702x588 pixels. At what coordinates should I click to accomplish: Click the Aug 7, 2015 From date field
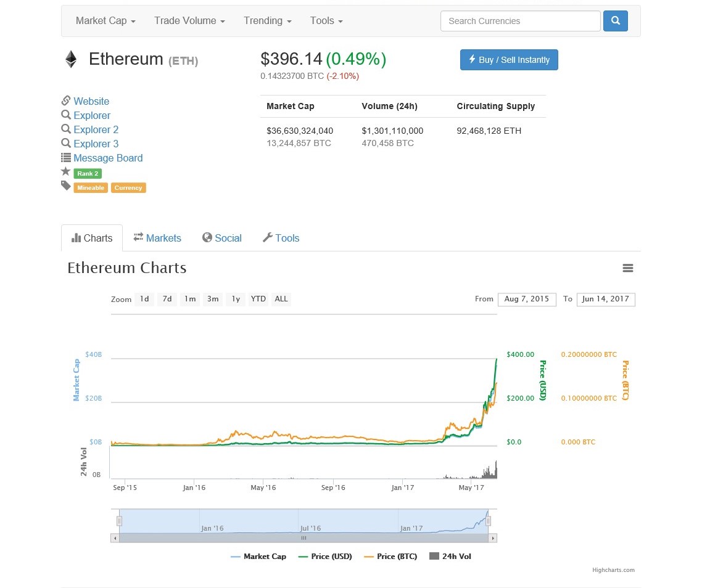527,299
